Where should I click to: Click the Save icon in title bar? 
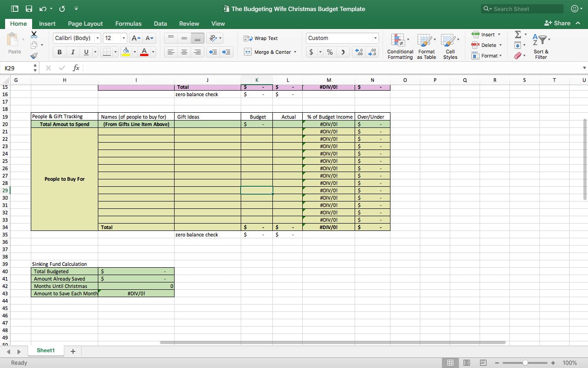click(29, 9)
